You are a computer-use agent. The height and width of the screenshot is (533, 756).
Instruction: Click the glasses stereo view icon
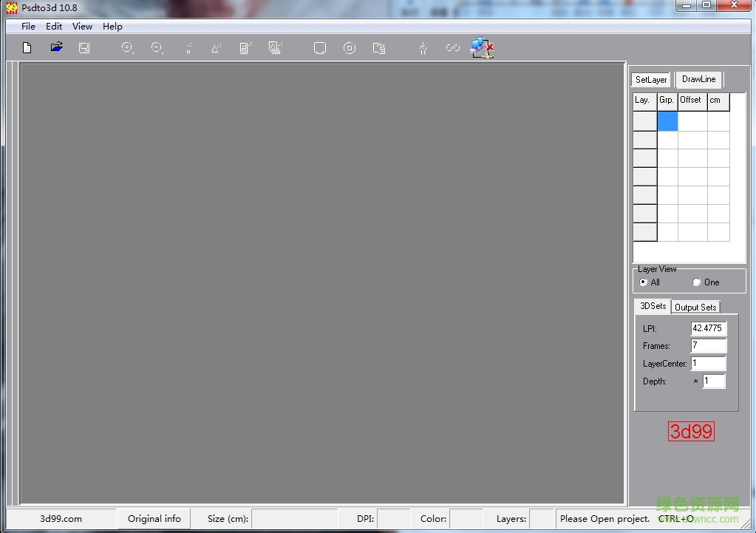pos(453,48)
